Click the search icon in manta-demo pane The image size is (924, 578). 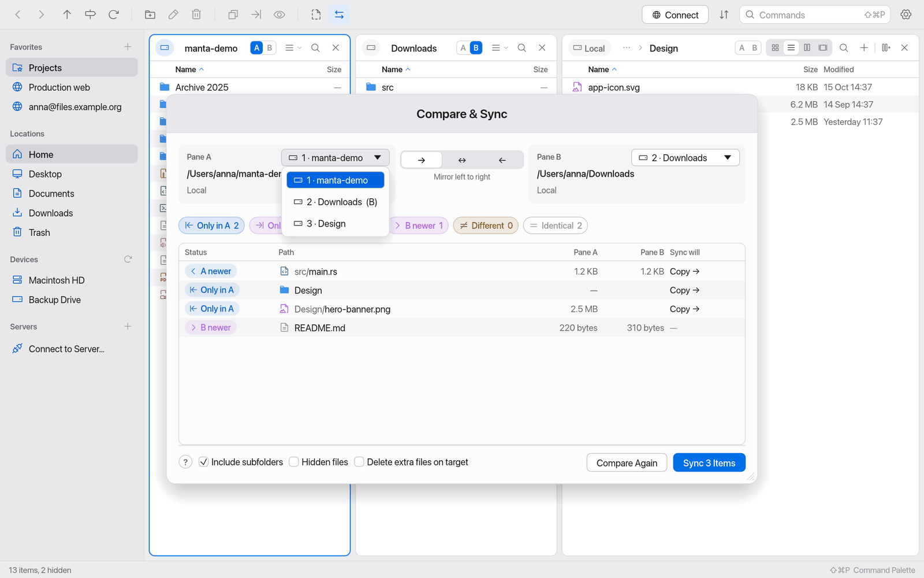coord(315,48)
